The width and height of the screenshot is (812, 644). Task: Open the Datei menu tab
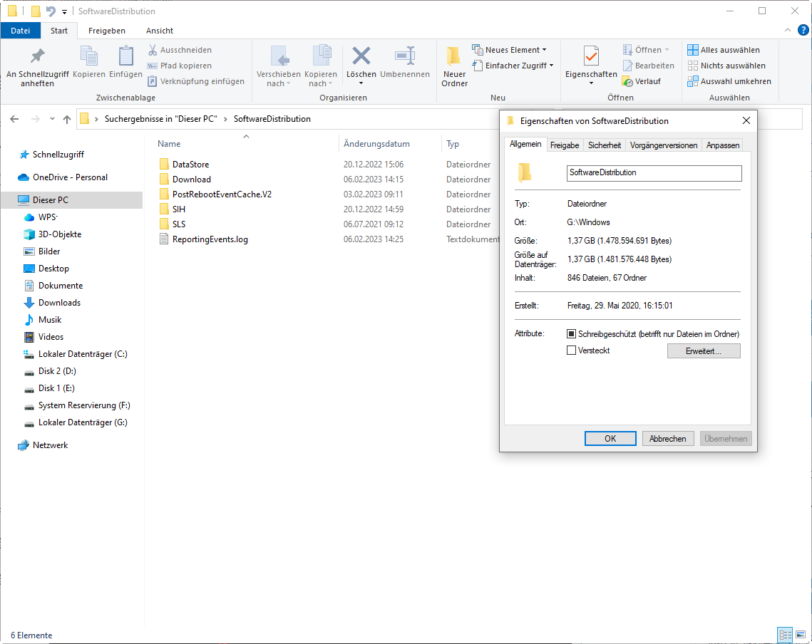click(x=20, y=31)
